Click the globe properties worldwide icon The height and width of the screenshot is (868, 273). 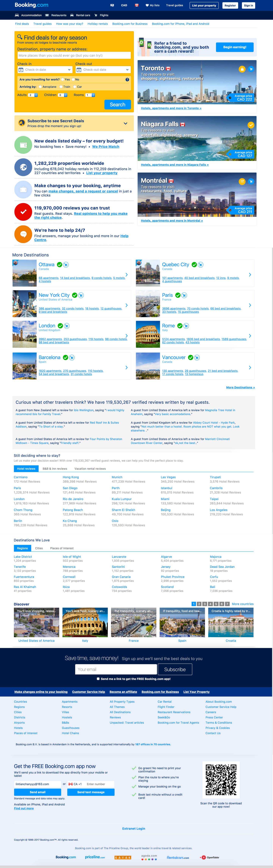point(23,167)
